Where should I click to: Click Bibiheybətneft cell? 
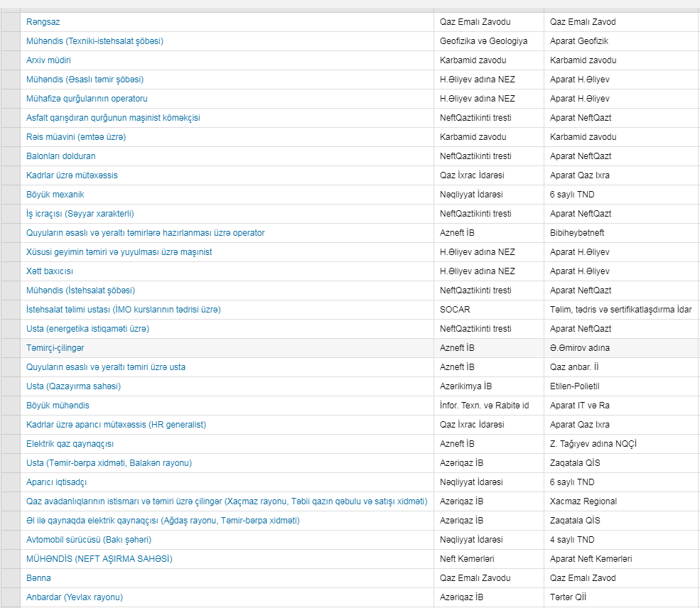coord(622,233)
